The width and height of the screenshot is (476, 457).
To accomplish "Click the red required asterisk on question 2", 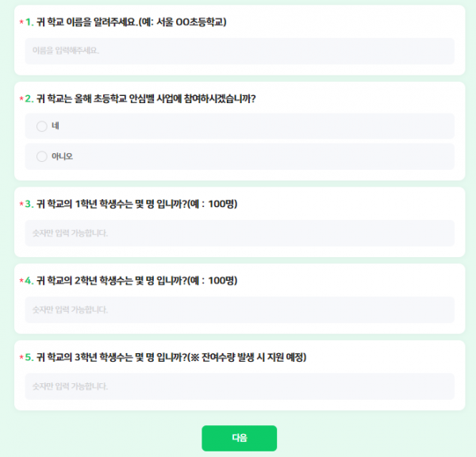I will (x=21, y=99).
